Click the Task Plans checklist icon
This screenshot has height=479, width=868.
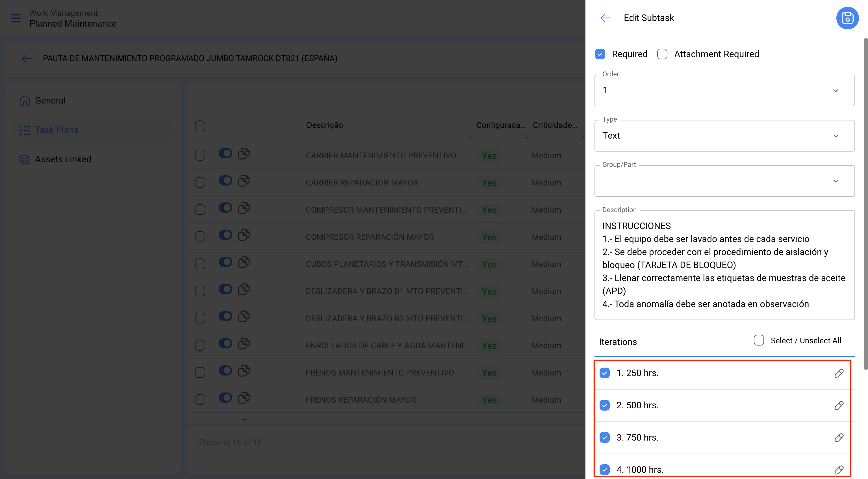point(25,130)
